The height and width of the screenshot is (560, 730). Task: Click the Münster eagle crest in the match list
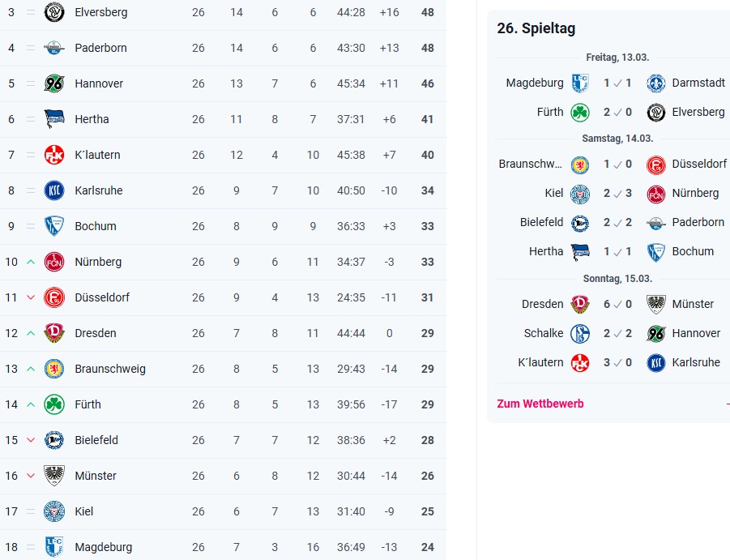click(656, 304)
